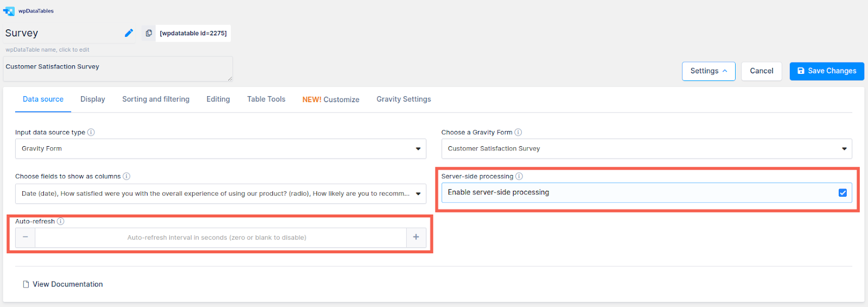
Task: Open the Editing tab
Action: coord(218,99)
